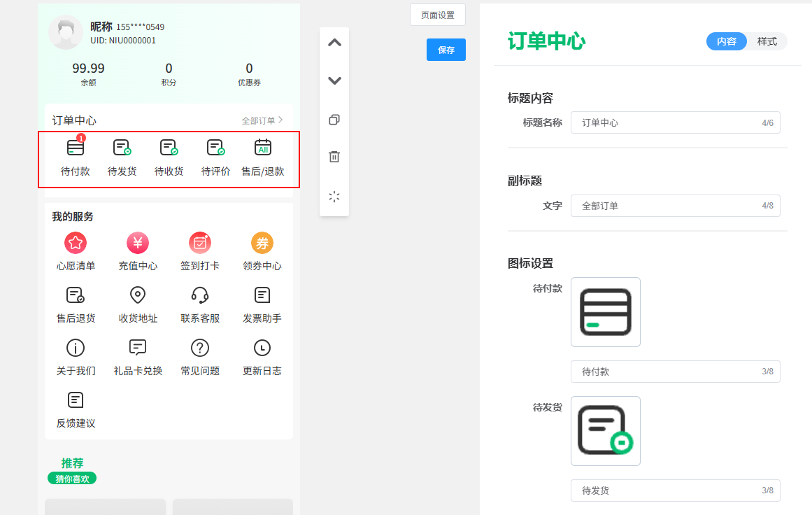Move component up with chevron arrow
Viewport: 812px width, 515px height.
(334, 43)
